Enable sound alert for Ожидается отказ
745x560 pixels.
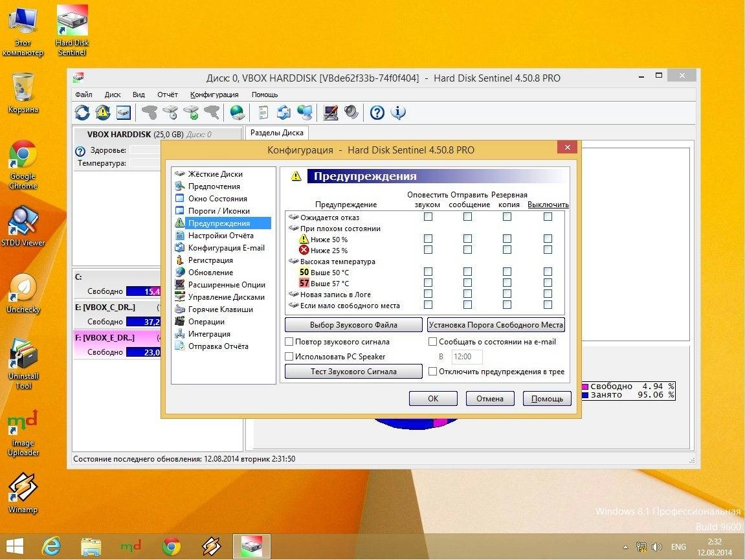click(x=428, y=217)
